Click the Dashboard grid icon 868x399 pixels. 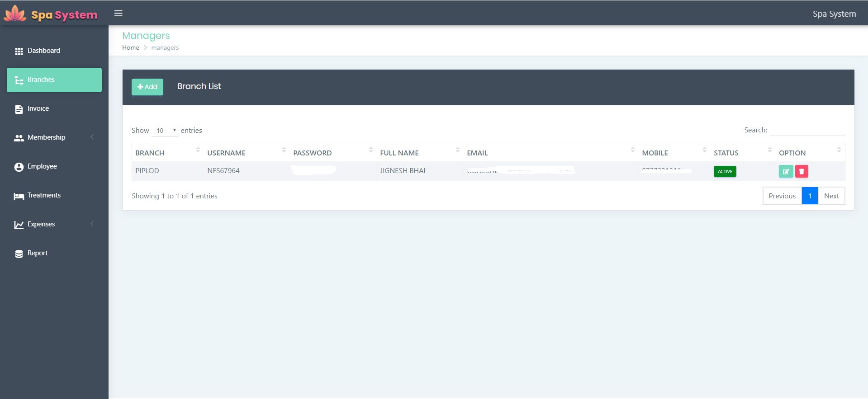[19, 51]
